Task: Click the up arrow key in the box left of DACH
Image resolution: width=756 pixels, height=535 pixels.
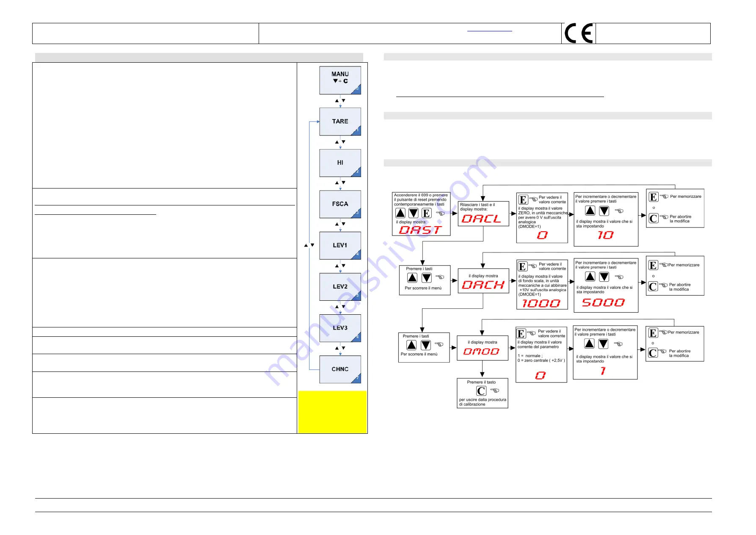Action: pos(412,278)
